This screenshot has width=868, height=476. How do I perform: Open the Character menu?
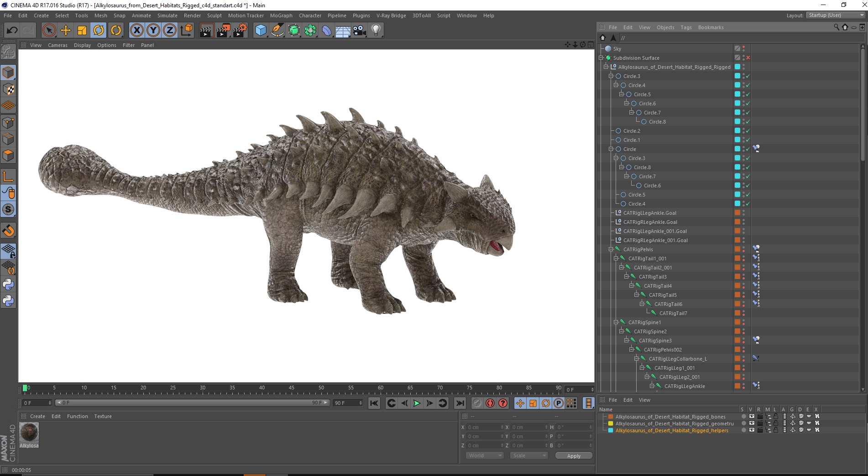[x=310, y=16]
